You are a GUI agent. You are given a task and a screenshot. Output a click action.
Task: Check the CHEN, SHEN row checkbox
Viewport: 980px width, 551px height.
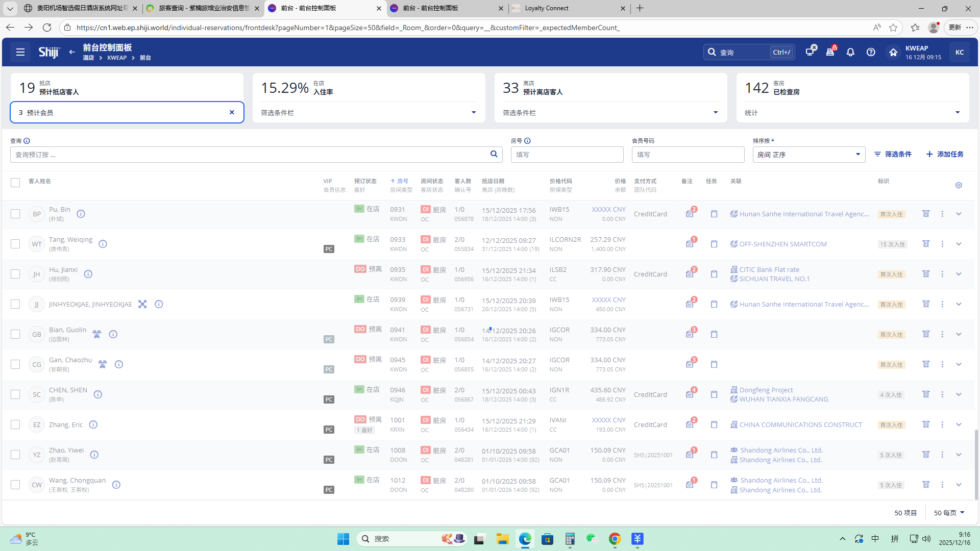tap(15, 394)
